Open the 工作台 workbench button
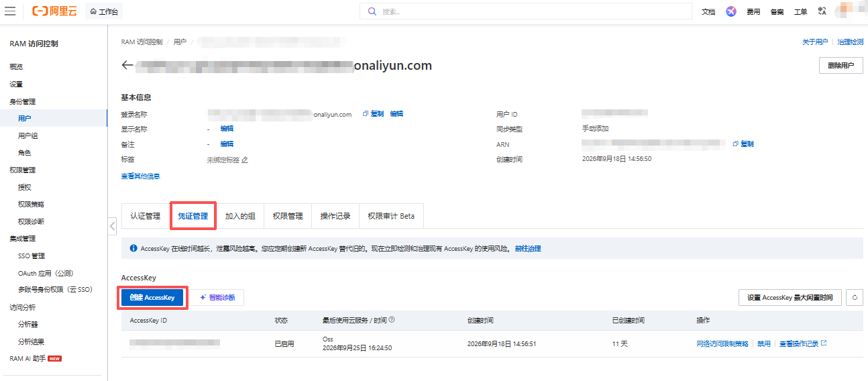The image size is (868, 381). [x=104, y=11]
